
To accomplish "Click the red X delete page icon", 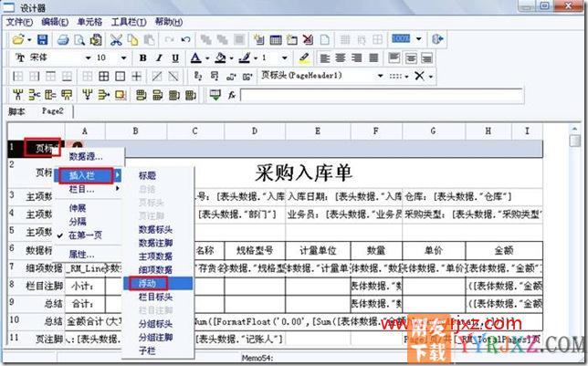I will (x=308, y=39).
